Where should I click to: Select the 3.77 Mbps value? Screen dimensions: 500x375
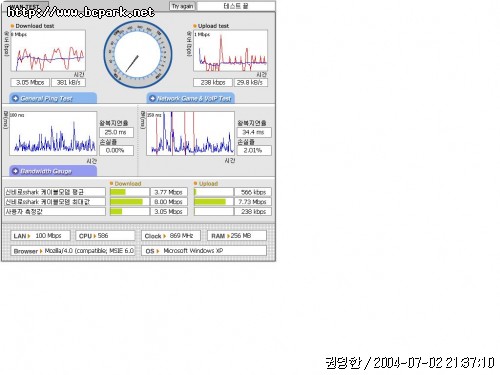pos(169,192)
